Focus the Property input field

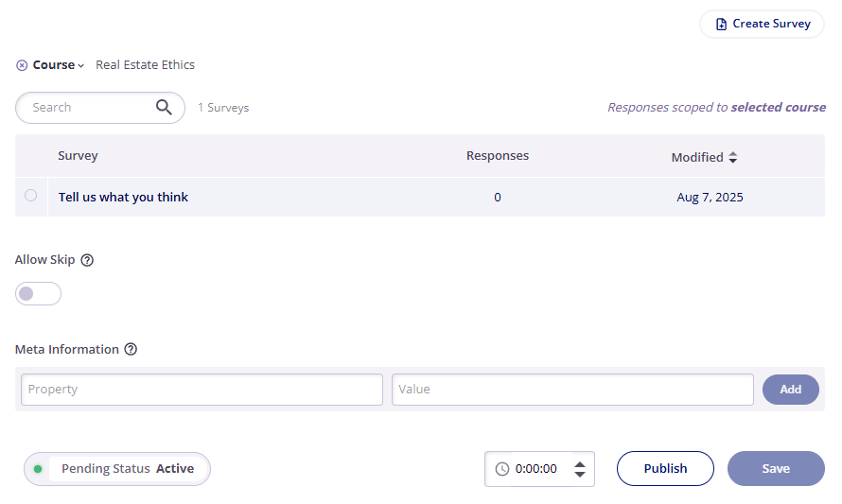[202, 390]
